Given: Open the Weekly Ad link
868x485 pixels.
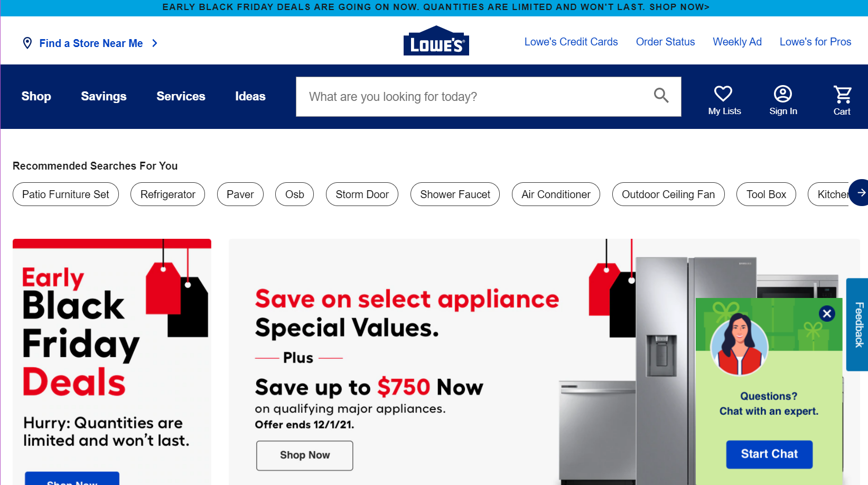Looking at the screenshot, I should [x=737, y=42].
